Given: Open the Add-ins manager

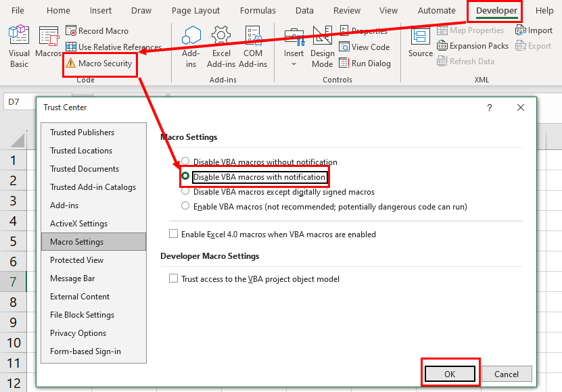Looking at the screenshot, I should tap(191, 47).
